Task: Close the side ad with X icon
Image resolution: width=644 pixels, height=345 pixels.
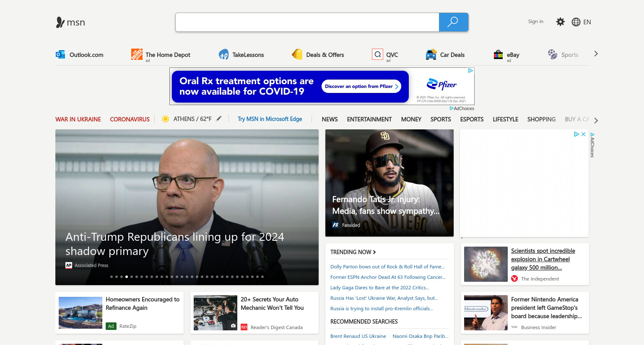Action: 583,134
